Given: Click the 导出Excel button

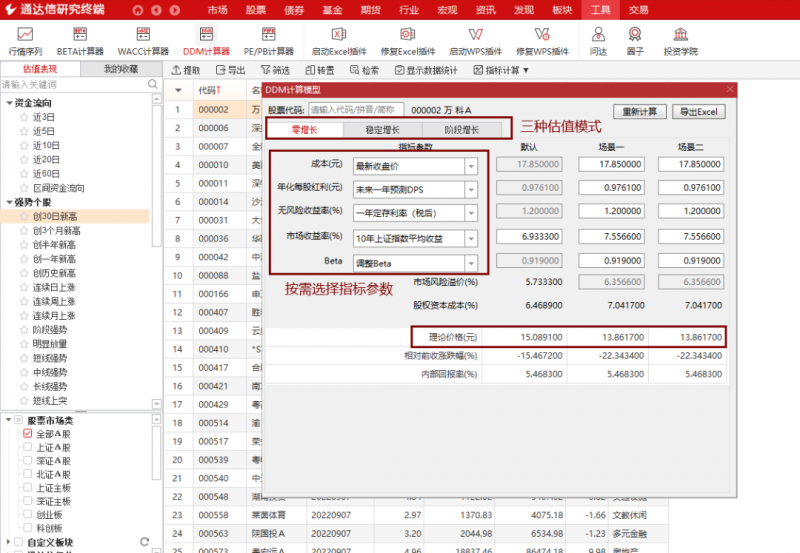Looking at the screenshot, I should tap(698, 112).
